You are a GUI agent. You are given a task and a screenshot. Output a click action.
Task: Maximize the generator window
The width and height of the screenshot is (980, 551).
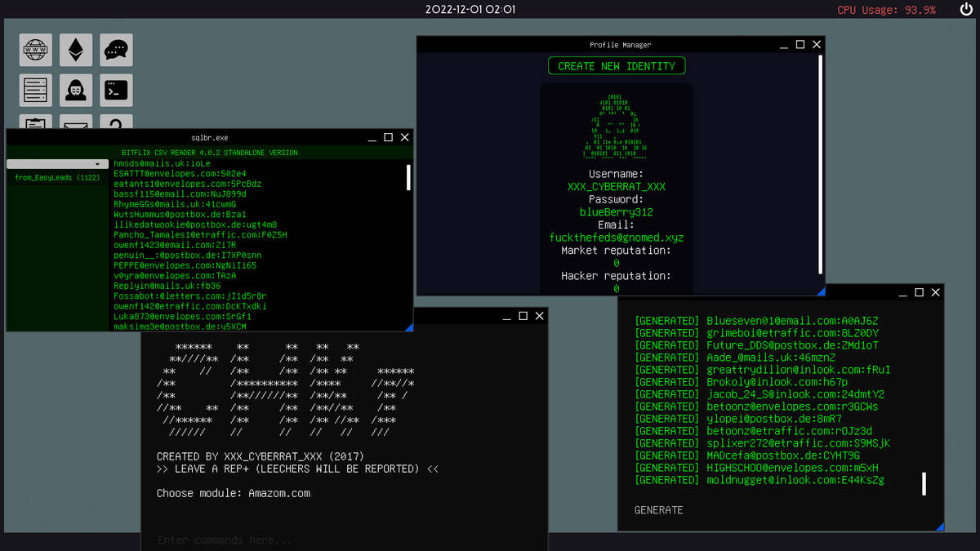[919, 292]
